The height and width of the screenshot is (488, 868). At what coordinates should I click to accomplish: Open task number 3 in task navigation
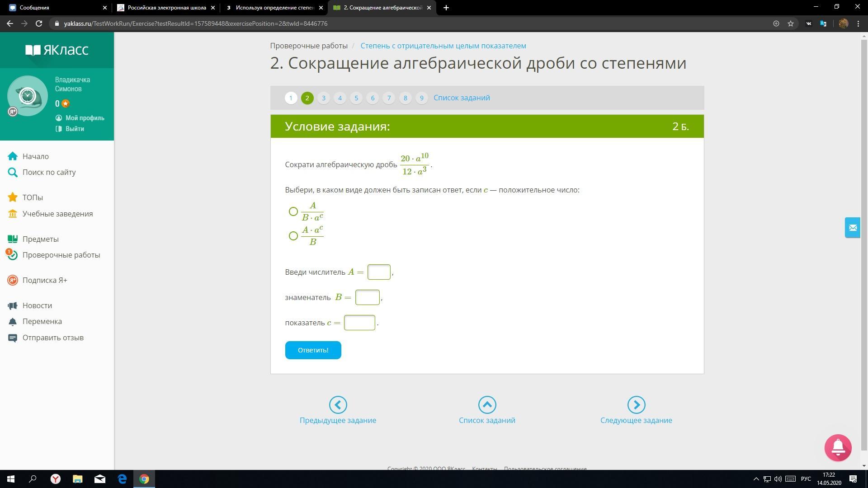(x=323, y=98)
